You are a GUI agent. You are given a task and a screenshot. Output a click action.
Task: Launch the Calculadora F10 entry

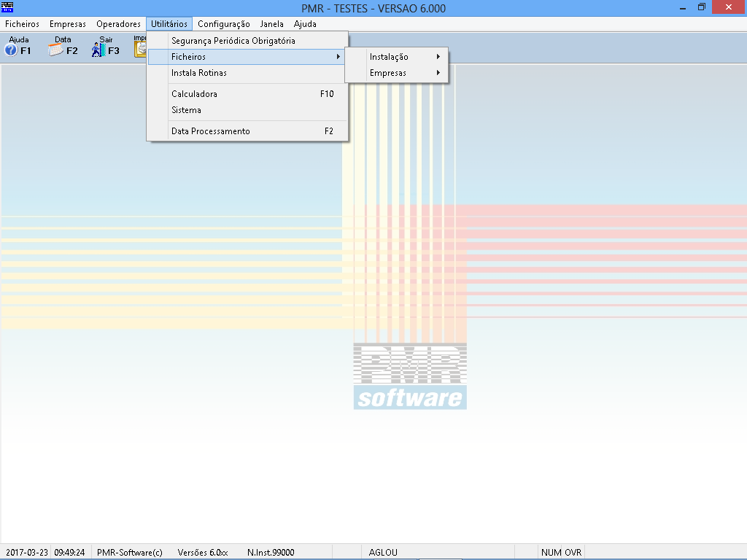[x=248, y=94]
